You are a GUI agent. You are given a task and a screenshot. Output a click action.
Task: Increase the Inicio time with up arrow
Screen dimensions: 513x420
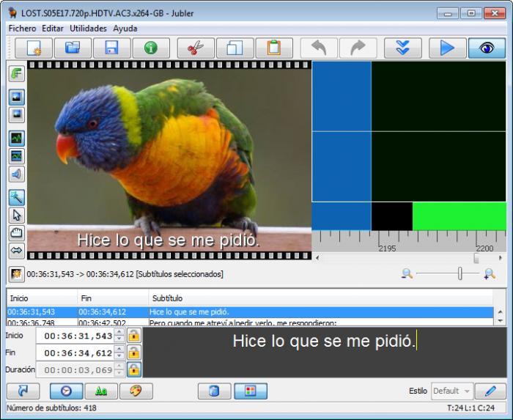click(x=119, y=332)
